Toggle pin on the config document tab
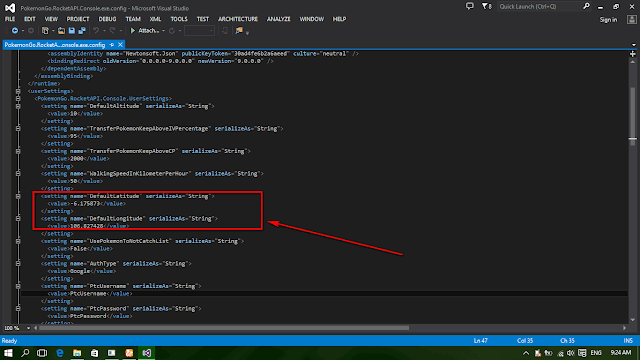 pos(112,45)
